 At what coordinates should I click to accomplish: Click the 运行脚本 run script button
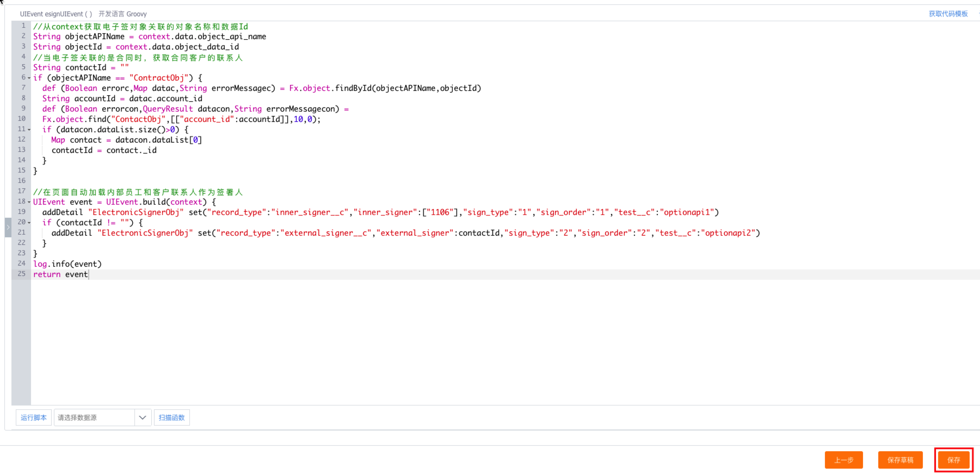coord(33,417)
